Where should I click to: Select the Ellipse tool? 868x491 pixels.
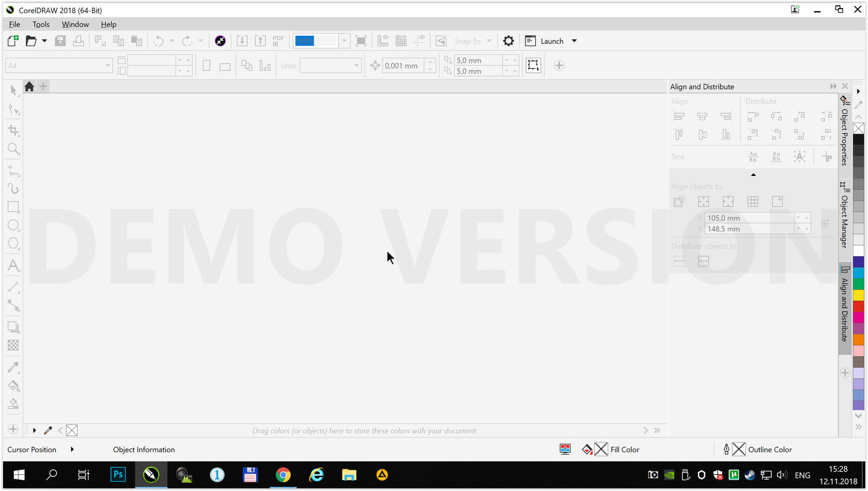(x=13, y=226)
